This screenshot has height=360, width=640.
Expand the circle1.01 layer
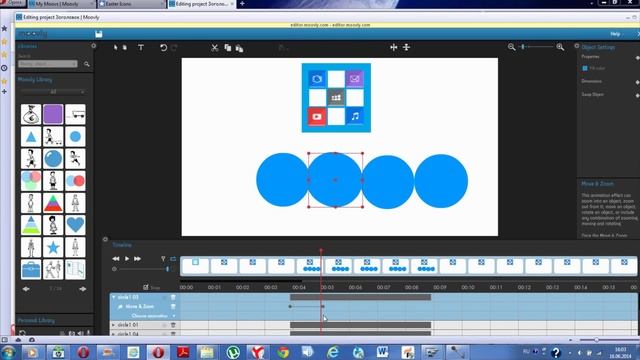click(x=114, y=325)
